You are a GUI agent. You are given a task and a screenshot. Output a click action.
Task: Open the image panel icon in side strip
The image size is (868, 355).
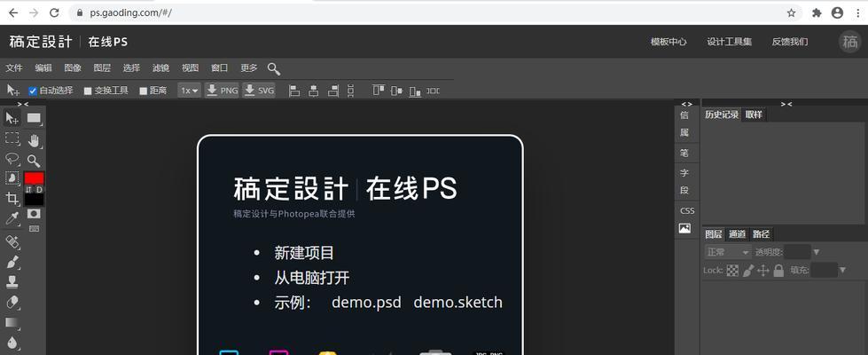click(684, 228)
